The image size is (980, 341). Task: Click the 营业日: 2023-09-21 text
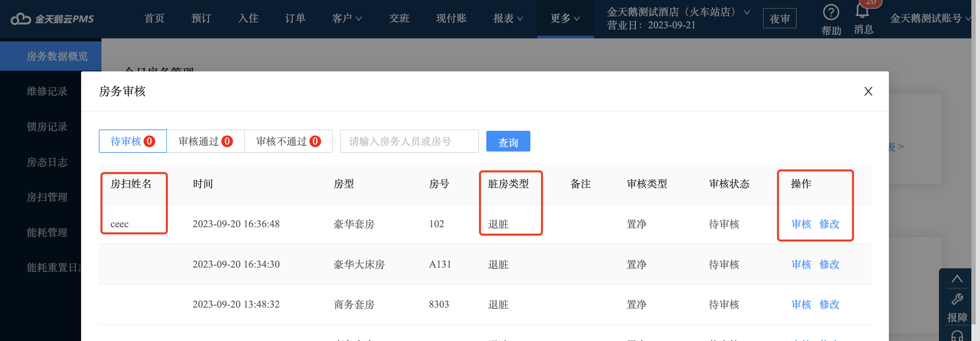(651, 25)
